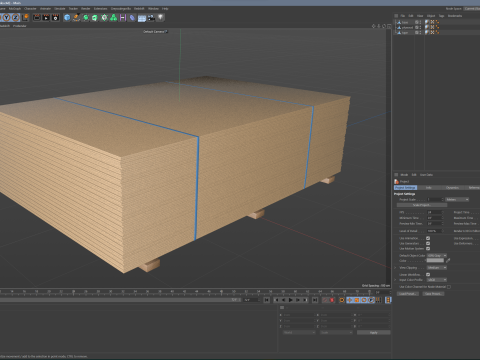Open View Clipping dropdown

[437, 268]
